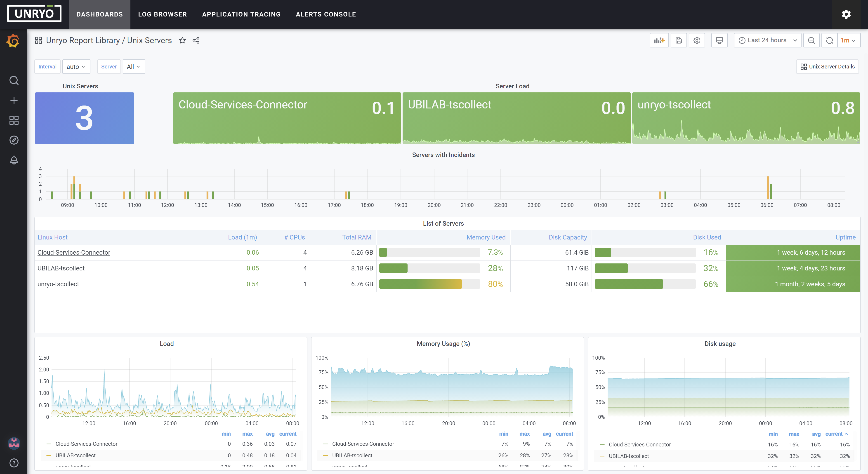Open the sidebar search icon
The height and width of the screenshot is (474, 868).
click(14, 80)
